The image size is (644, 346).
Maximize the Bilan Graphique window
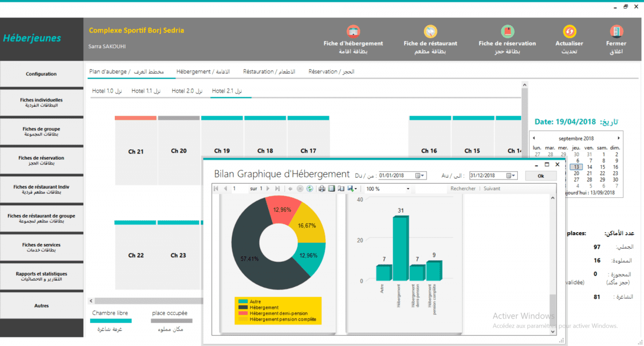click(547, 164)
